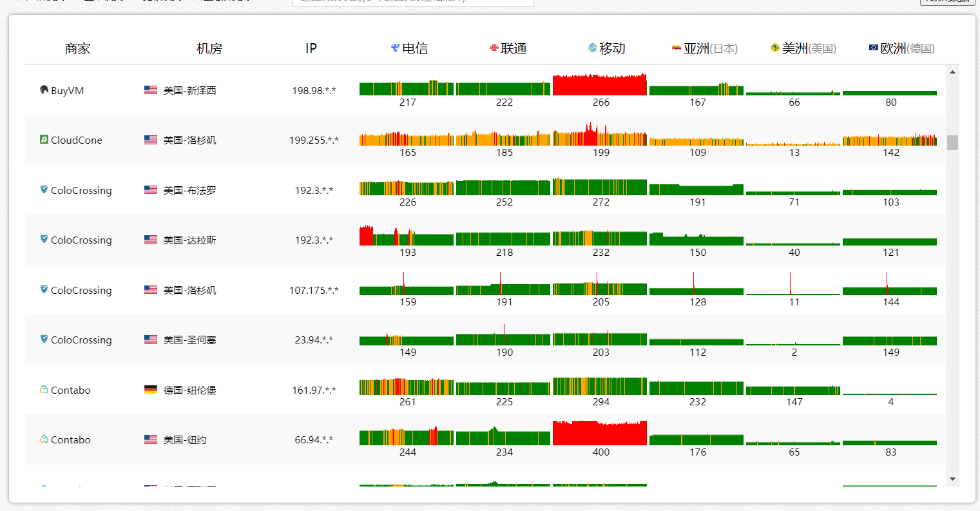Click the German flag beside 德国-纽伦堡
The image size is (980, 511).
(151, 390)
